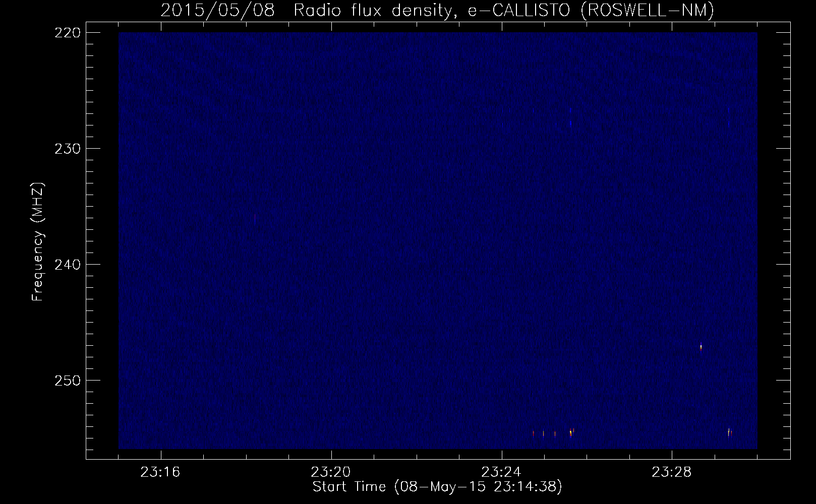
Task: Select the Start Time (08-May-15 23:14:38) label
Action: [x=437, y=487]
